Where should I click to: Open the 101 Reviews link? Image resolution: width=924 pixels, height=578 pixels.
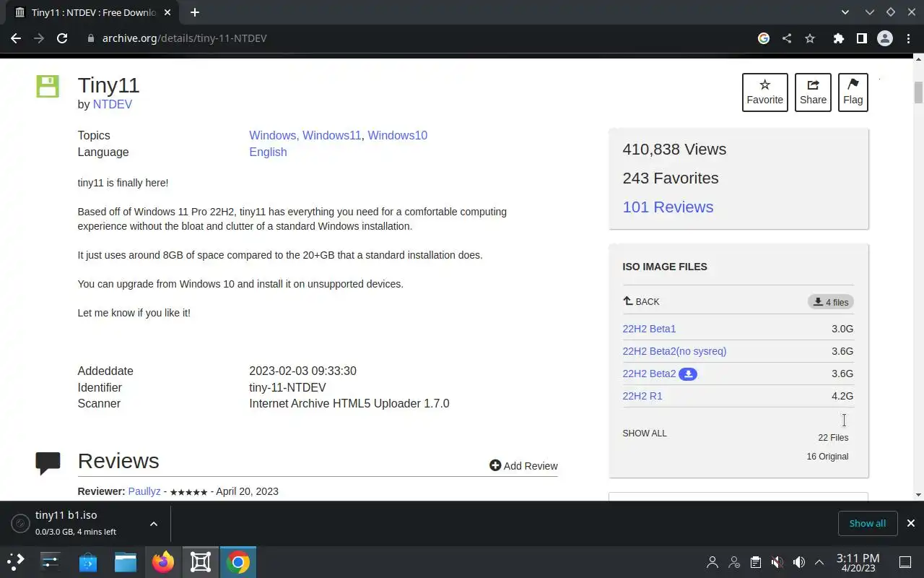coord(668,207)
